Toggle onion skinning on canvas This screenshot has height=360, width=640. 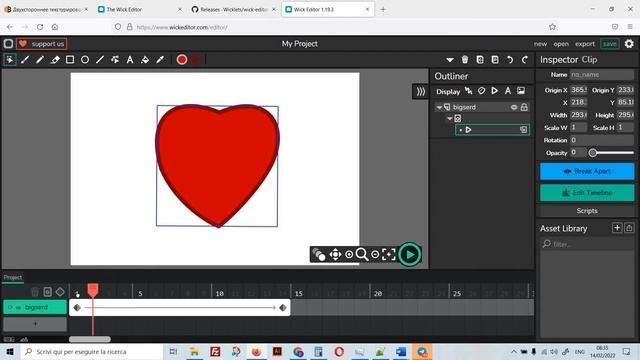tap(319, 255)
